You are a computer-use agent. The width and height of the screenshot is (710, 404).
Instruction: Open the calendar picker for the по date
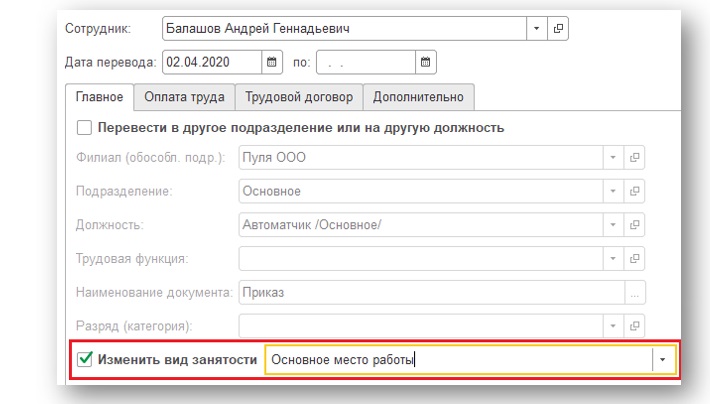[x=426, y=62]
